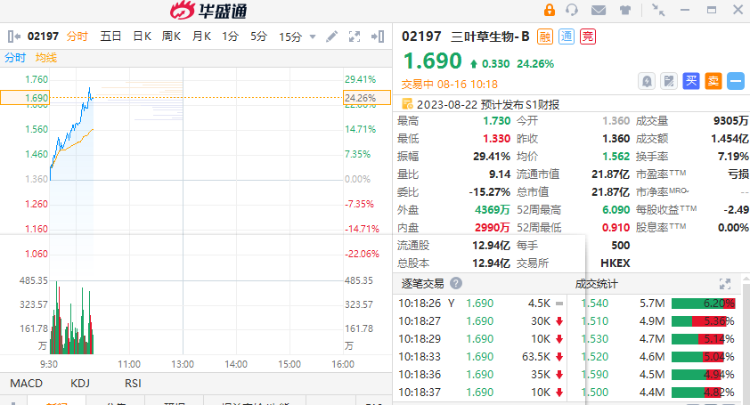Open the 2023-08-22 预计发布S1财报 notice

488,105
